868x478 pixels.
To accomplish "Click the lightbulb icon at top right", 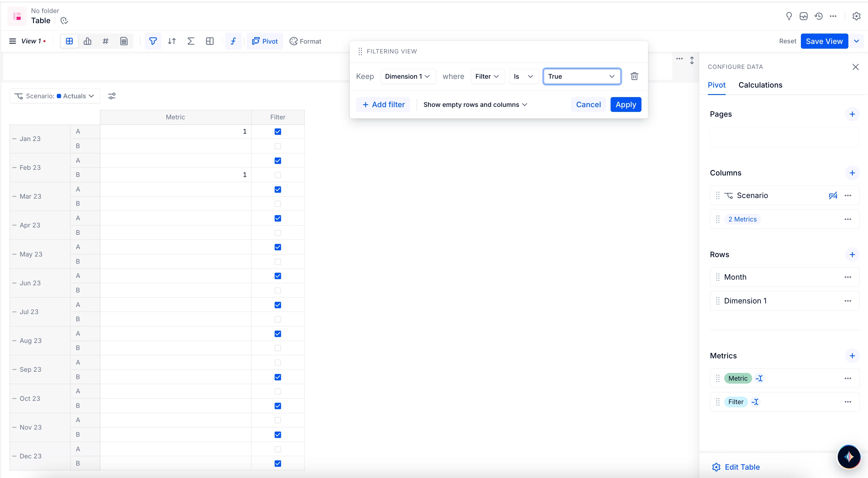I will pos(789,16).
